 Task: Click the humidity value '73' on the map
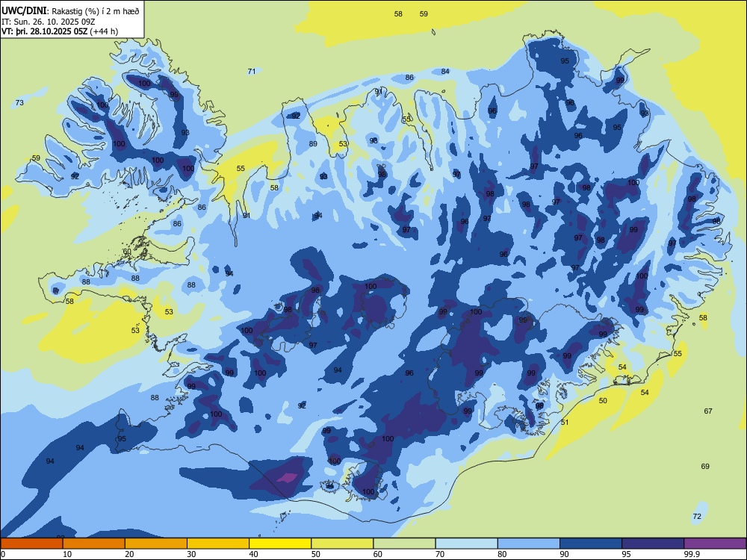pos(19,103)
